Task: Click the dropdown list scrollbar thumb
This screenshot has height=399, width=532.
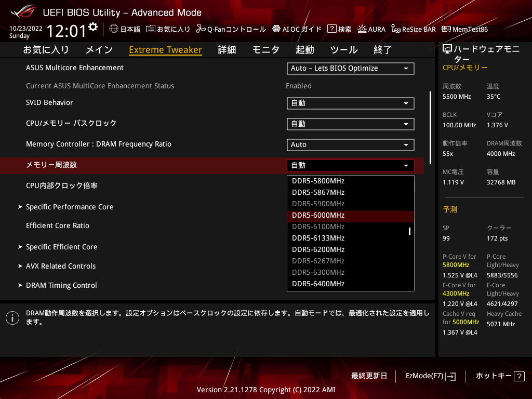Action: tap(409, 231)
